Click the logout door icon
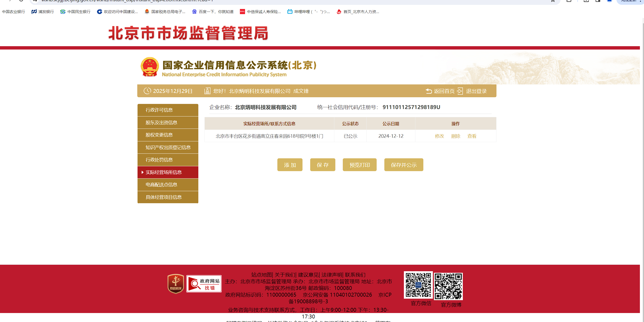The image size is (644, 322). (460, 91)
